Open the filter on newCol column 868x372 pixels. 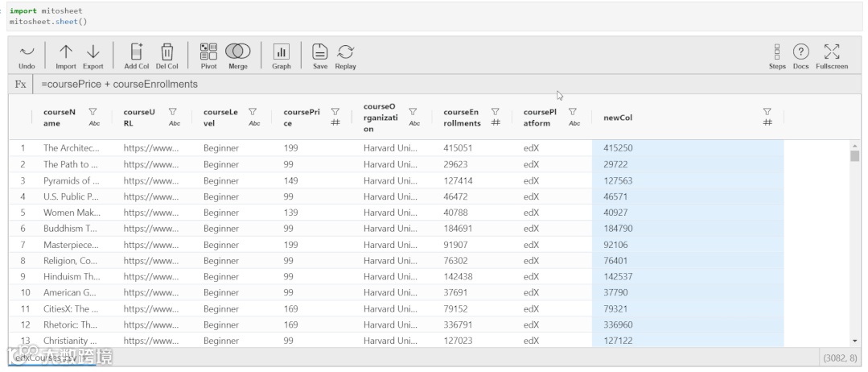[x=767, y=112]
